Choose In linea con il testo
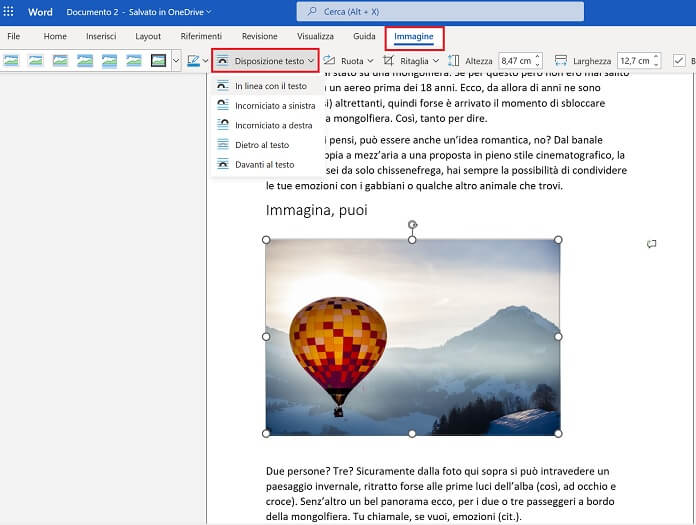The height and width of the screenshot is (525, 696). point(266,86)
